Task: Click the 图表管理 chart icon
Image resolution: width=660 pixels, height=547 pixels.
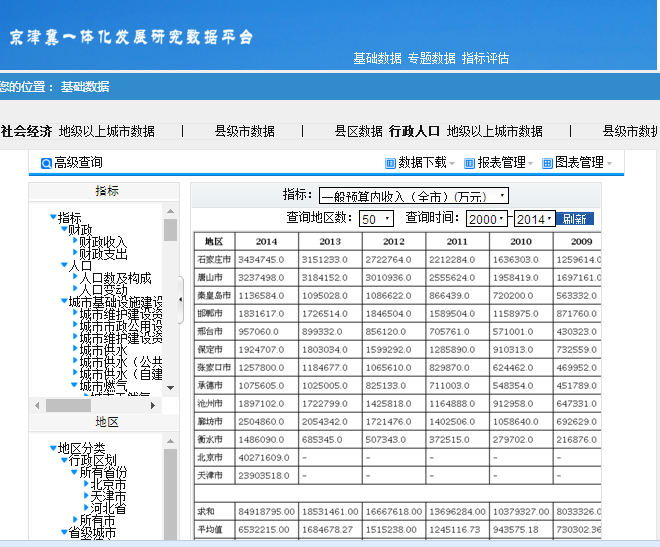Action: pyautogui.click(x=548, y=163)
